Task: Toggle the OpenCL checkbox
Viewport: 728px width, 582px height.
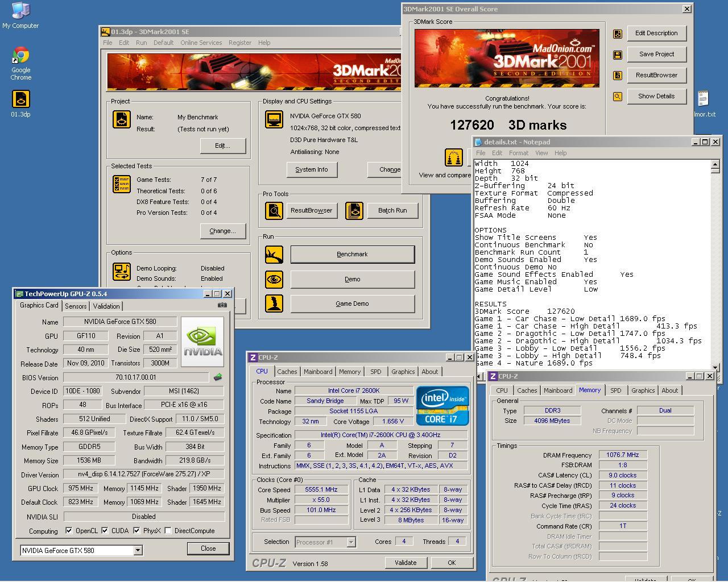Action: pyautogui.click(x=69, y=530)
